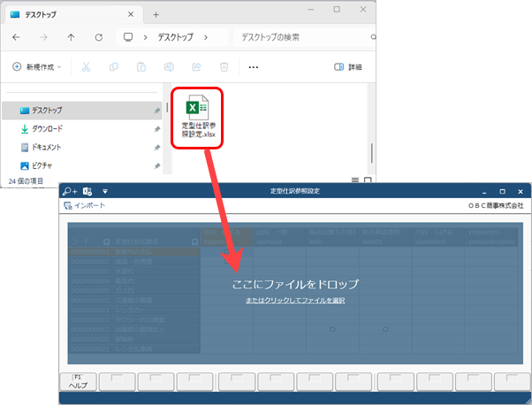
Task: Click またはクリックしてファイルを選択 link
Action: (x=295, y=301)
